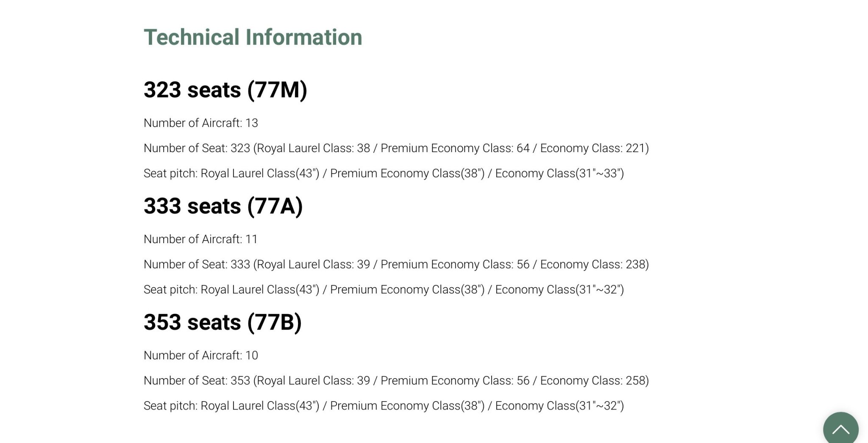Click Economy Class(31"~33") pitch text
Image resolution: width=868 pixels, height=443 pixels.
[x=559, y=173]
